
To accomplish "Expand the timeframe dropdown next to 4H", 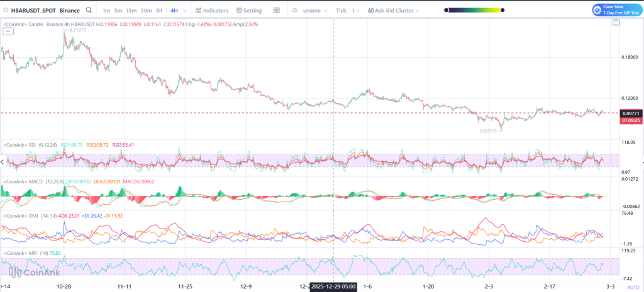I will tap(186, 11).
